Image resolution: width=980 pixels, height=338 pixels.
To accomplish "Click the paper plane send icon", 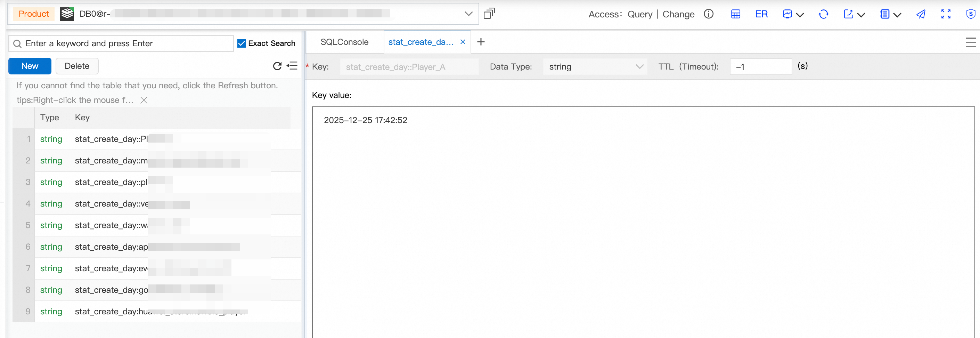I will 921,15.
